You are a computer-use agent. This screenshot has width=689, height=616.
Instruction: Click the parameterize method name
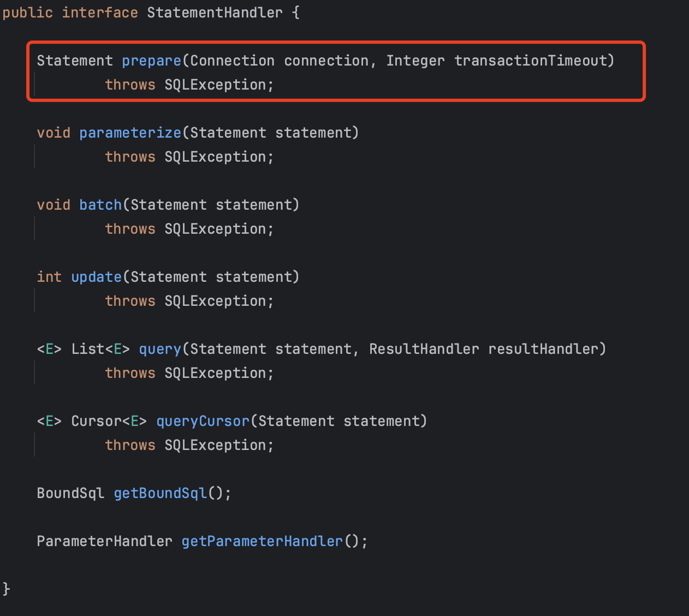coord(130,133)
